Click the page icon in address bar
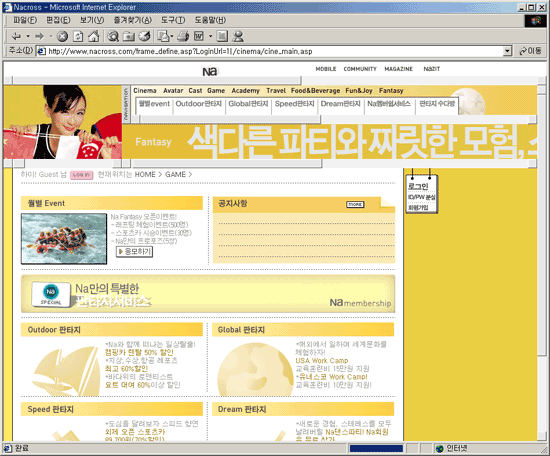Viewport: 550px width, 456px height. (41, 51)
